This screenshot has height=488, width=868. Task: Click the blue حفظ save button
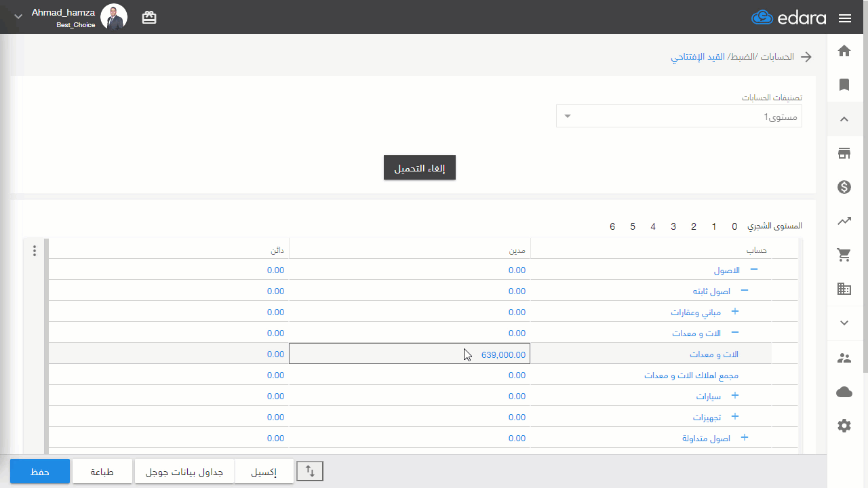40,471
